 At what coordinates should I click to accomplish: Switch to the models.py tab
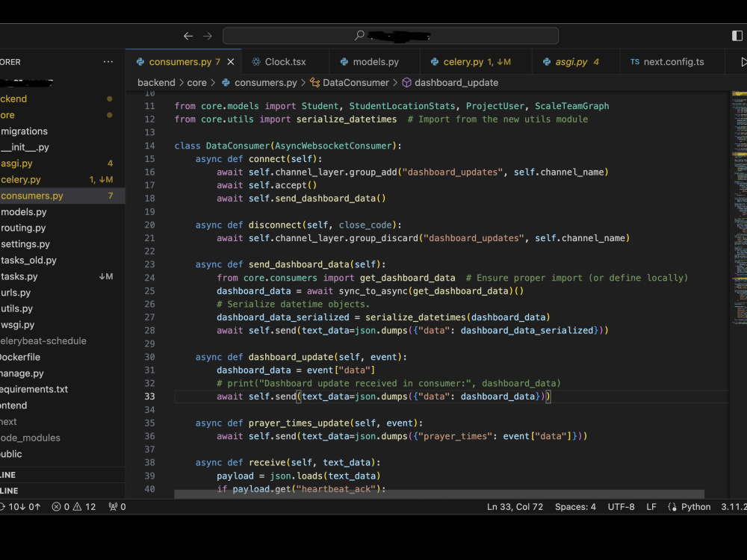pos(375,62)
